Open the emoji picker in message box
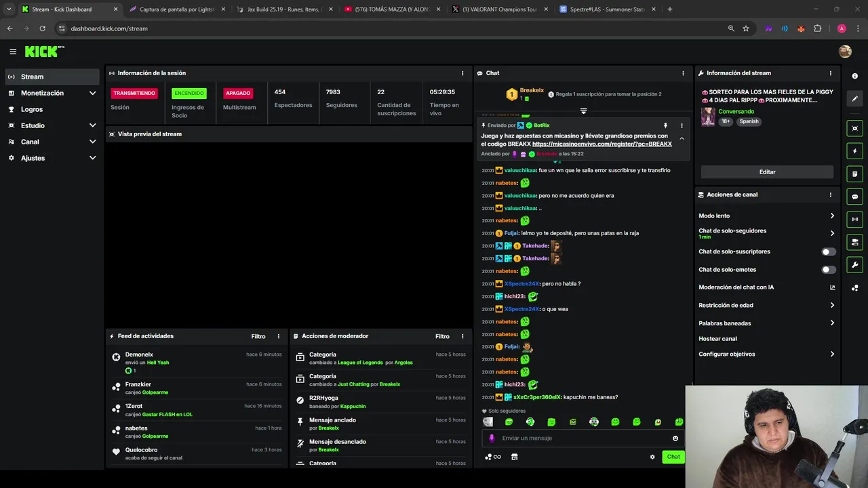 (x=675, y=438)
